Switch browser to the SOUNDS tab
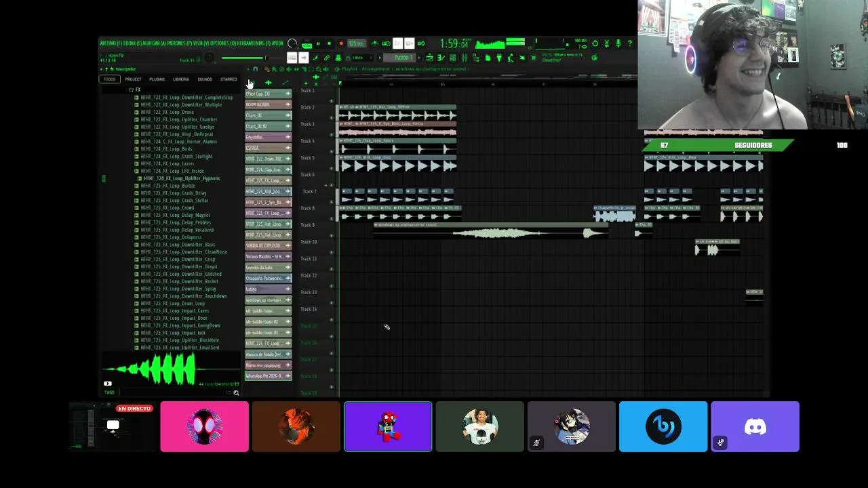868x488 pixels. click(x=205, y=79)
